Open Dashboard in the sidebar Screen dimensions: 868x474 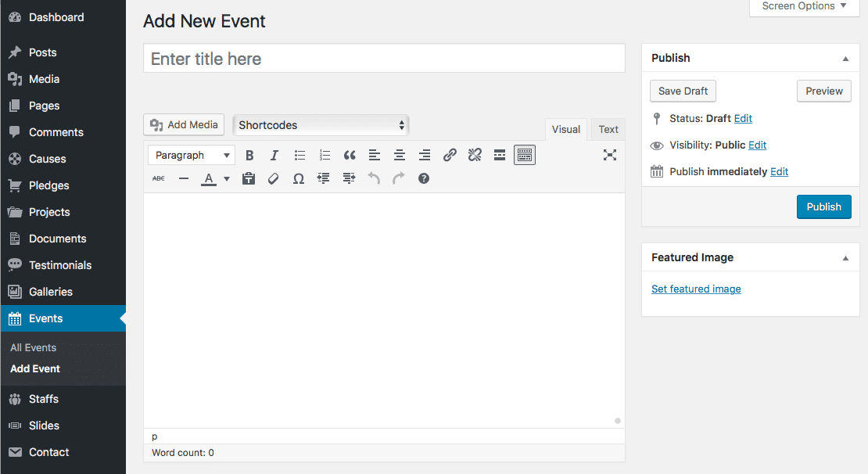[x=63, y=18]
